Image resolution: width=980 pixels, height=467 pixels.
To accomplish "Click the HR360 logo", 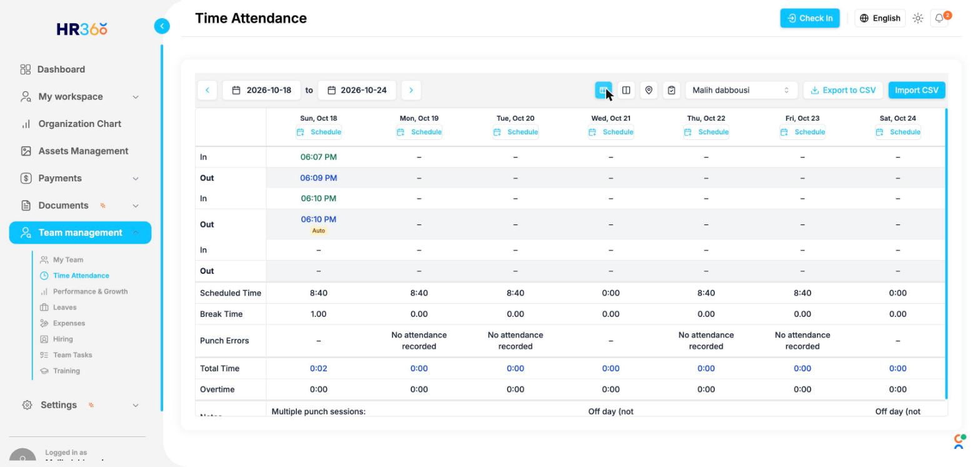I will 82,29.
